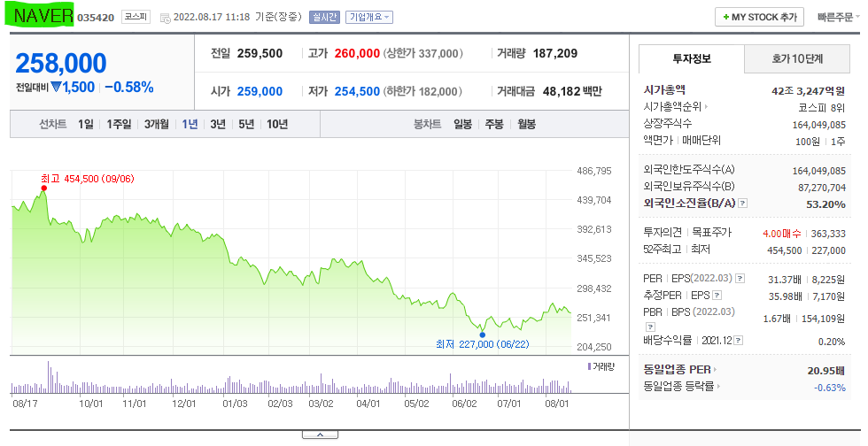Select the 3년 line chart period
Image resolution: width=868 pixels, height=446 pixels.
pyautogui.click(x=218, y=124)
